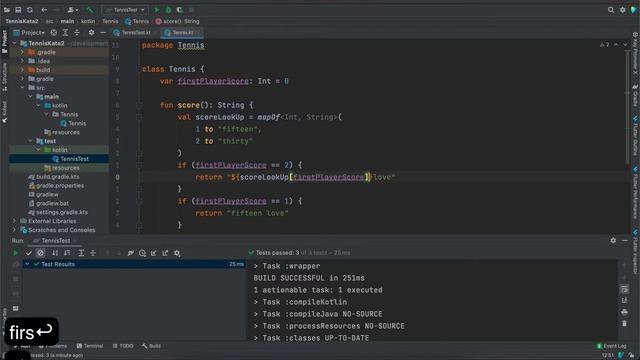Toggle show ignored tests icon
Image resolution: width=640 pixels, height=360 pixels.
click(x=40, y=253)
